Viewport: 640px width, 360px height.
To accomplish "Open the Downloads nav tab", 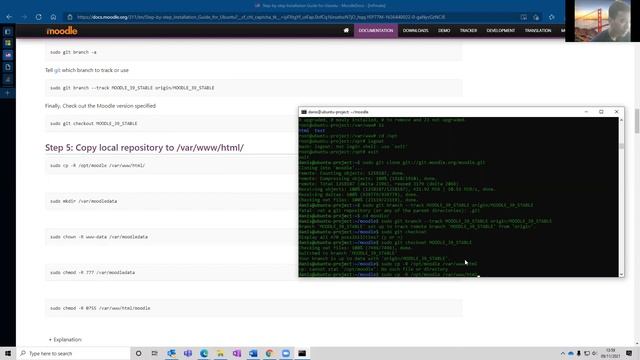I will tap(416, 31).
